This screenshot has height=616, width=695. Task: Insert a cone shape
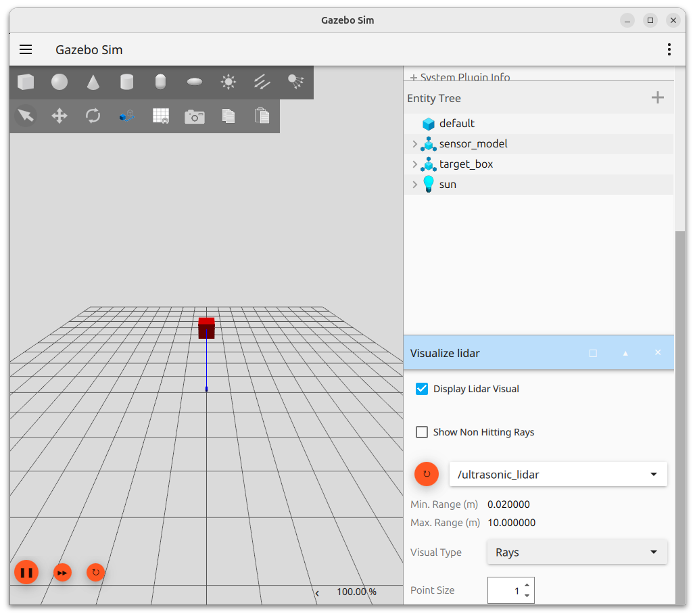[x=93, y=82]
